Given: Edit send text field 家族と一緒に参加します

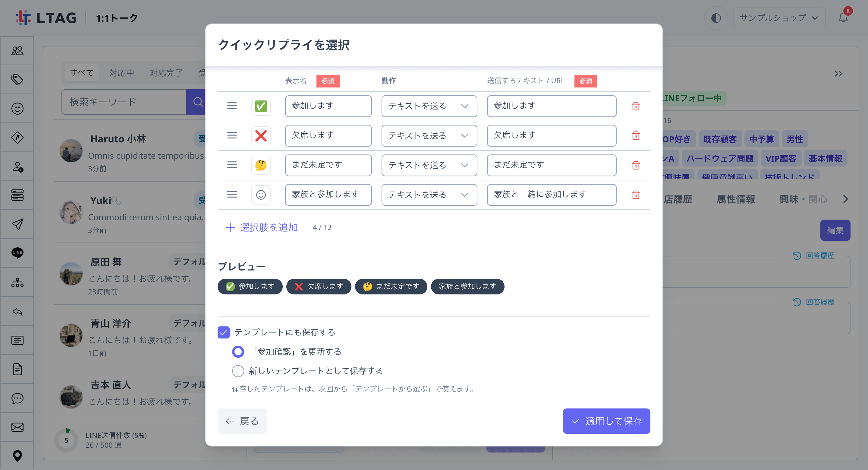Looking at the screenshot, I should pyautogui.click(x=552, y=195).
